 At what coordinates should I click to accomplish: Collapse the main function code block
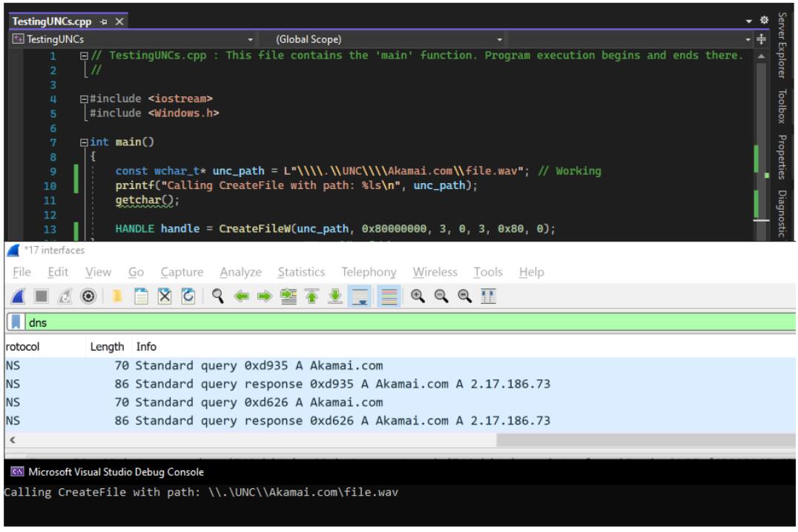coord(84,142)
